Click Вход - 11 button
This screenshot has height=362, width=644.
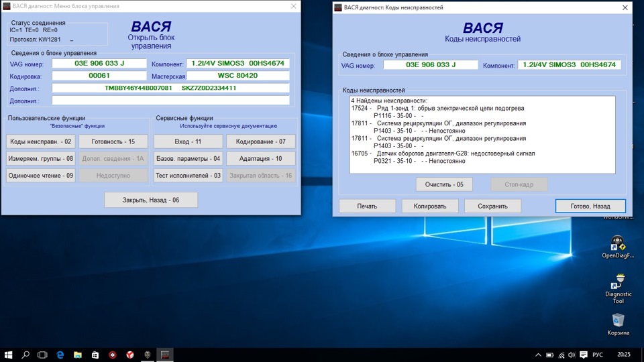coord(188,141)
